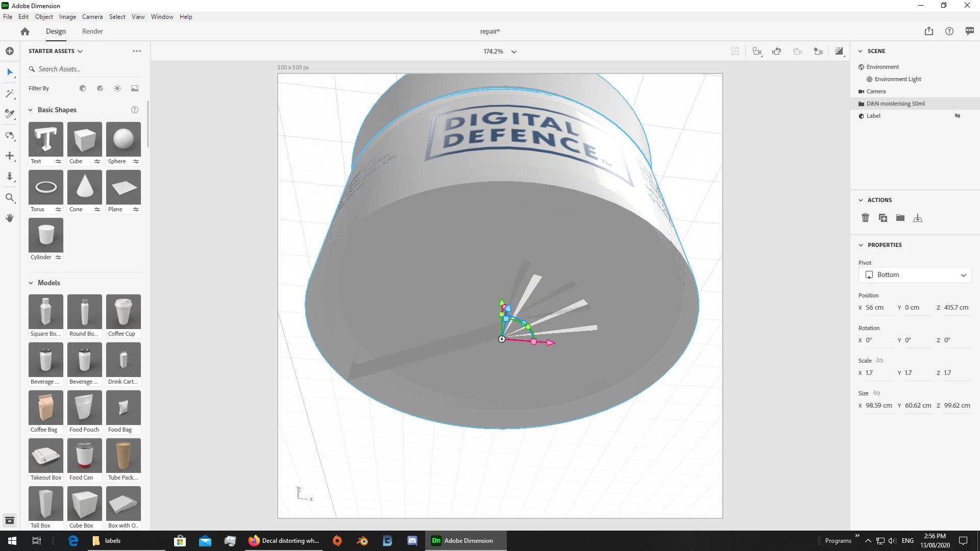Click the Coffee Cup model thumbnail
Viewport: 980px width, 551px height.
click(x=123, y=312)
